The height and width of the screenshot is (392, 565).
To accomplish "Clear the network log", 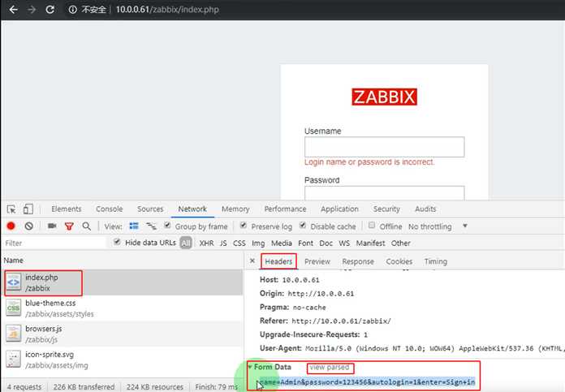I will [x=29, y=226].
